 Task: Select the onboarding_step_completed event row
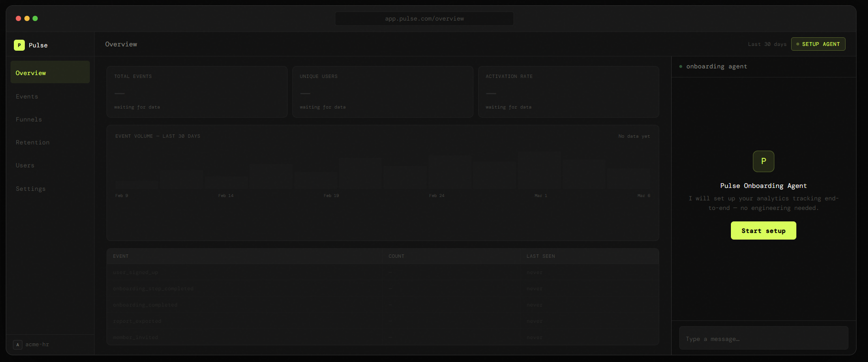point(383,288)
